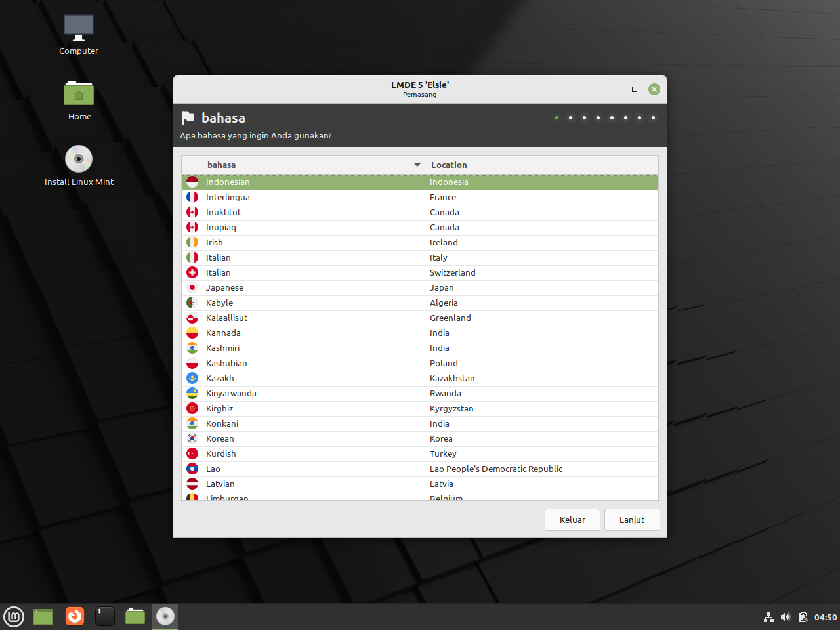The image size is (840, 630).
Task: Click the Switzerland flag next to Italian
Action: (192, 272)
